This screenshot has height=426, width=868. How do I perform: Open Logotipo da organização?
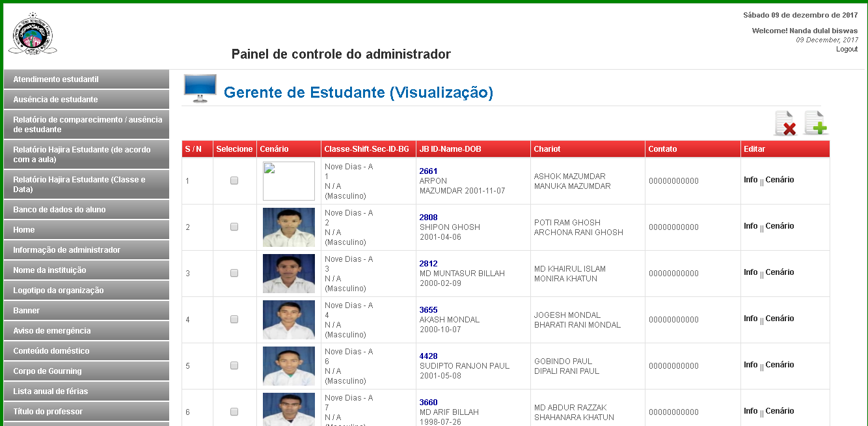[87, 291]
